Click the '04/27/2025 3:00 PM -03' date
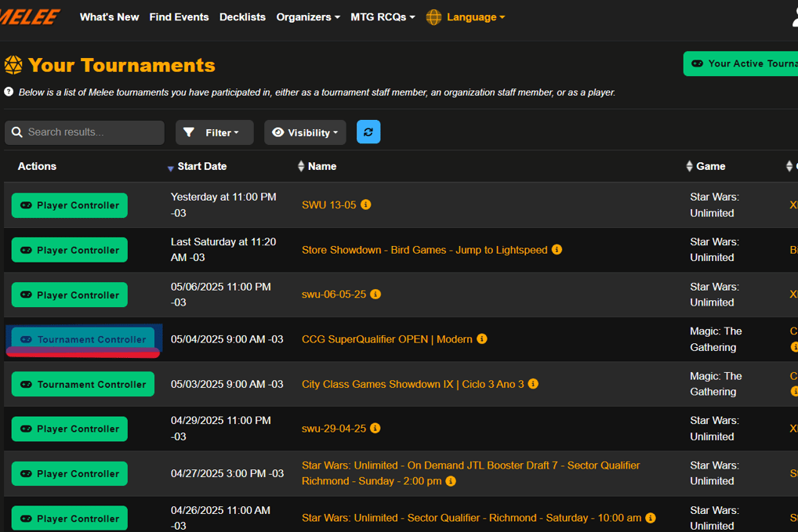The width and height of the screenshot is (798, 532). (x=227, y=473)
